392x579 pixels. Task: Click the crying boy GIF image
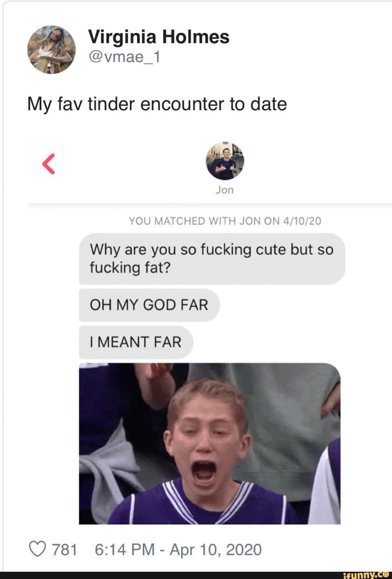pos(210,444)
